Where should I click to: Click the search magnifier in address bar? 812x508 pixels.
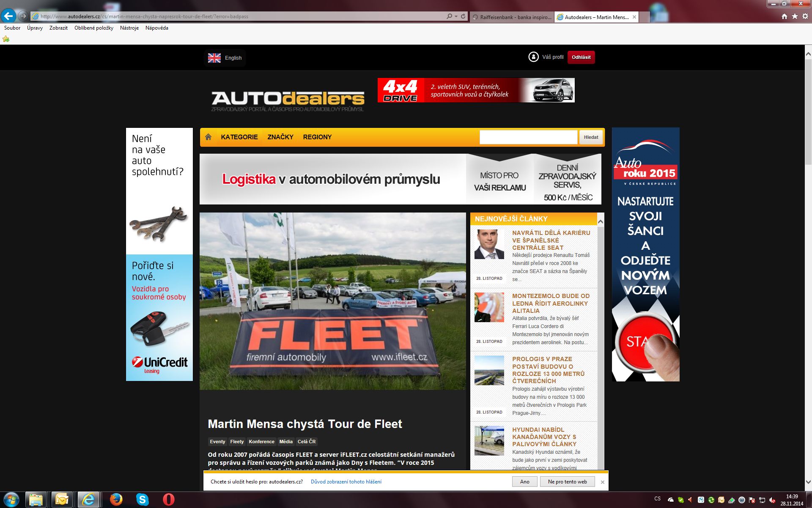[449, 17]
